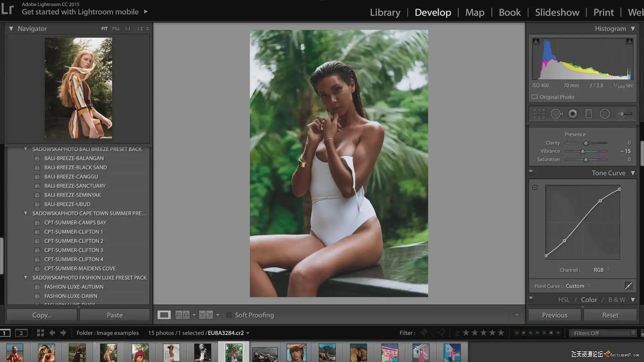
Task: Collapse the Bali Breeze preset folder
Action: click(x=25, y=149)
